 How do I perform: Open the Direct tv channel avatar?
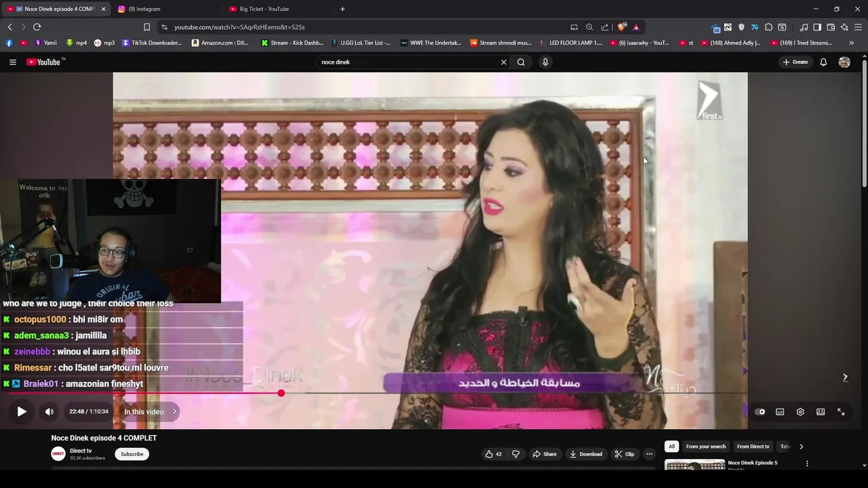pyautogui.click(x=58, y=454)
